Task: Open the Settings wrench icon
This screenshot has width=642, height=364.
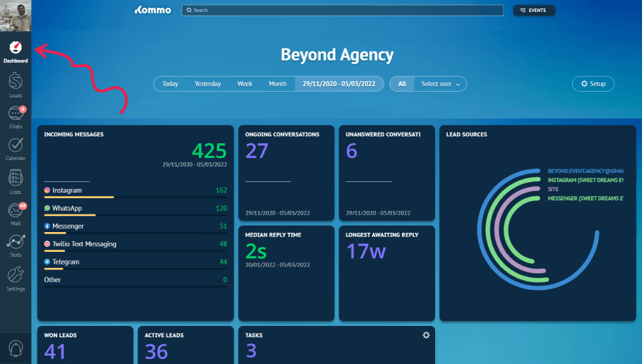Action: [x=16, y=274]
